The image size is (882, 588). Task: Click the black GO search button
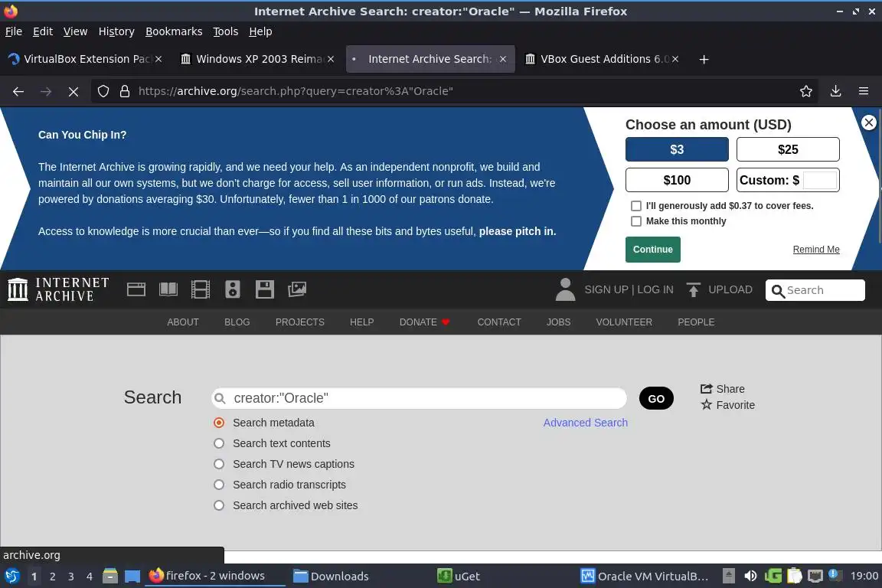[x=656, y=398]
